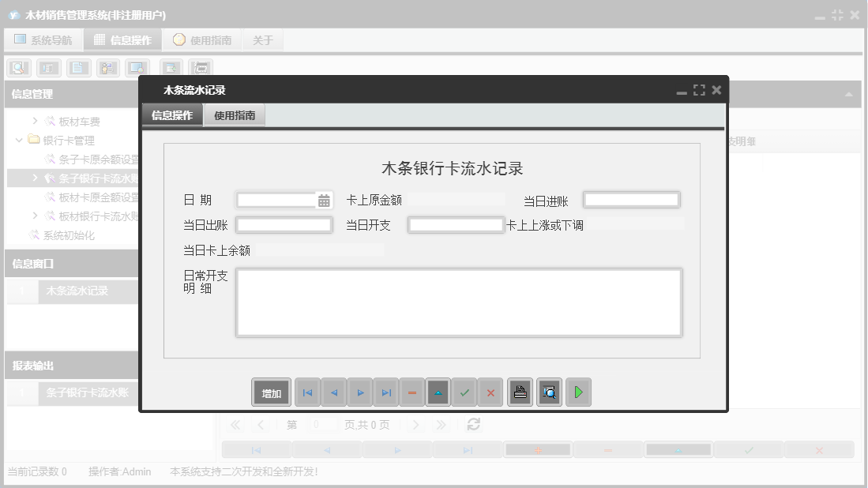Open print preview with the magnifier-screen icon
Viewport: 868px width, 488px height.
549,392
